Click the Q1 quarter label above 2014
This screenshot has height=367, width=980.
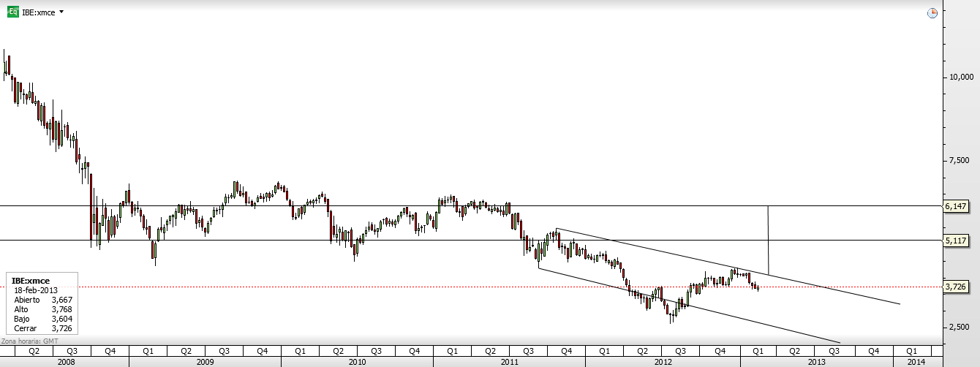(x=913, y=351)
